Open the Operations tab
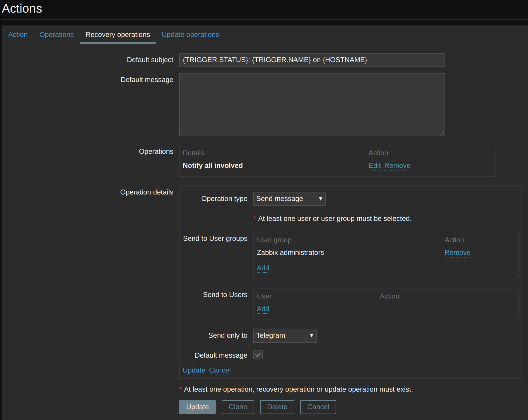Image resolution: width=528 pixels, height=420 pixels. [57, 35]
